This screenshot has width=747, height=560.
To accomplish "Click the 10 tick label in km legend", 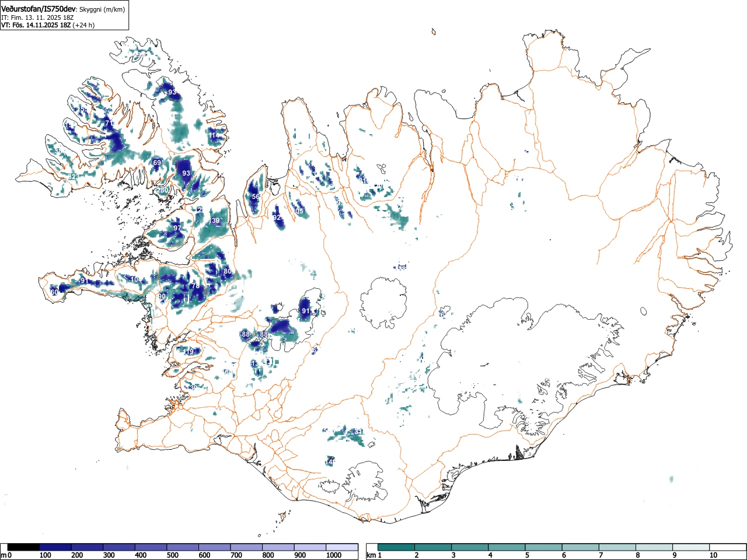I will [713, 555].
